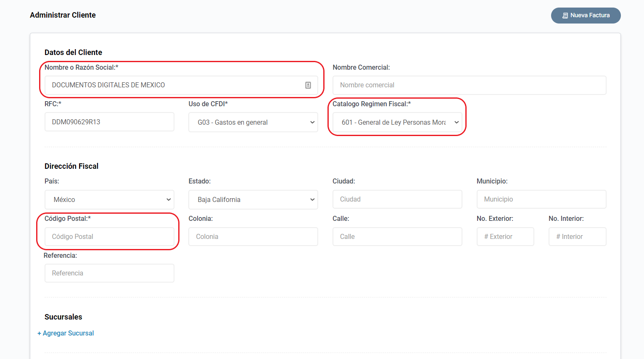Image resolution: width=644 pixels, height=359 pixels.
Task: Click the Nombre Comercial label
Action: [x=361, y=67]
